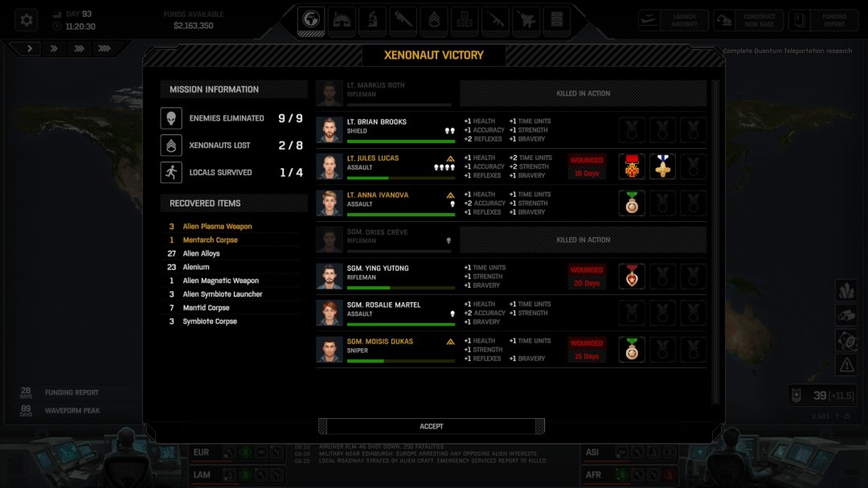Toggle the alert warning triangle overlay
Image resolution: width=868 pixels, height=488 pixels.
(x=846, y=365)
